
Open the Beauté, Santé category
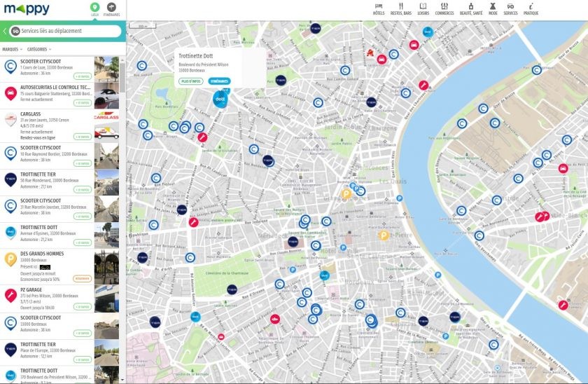pos(471,9)
